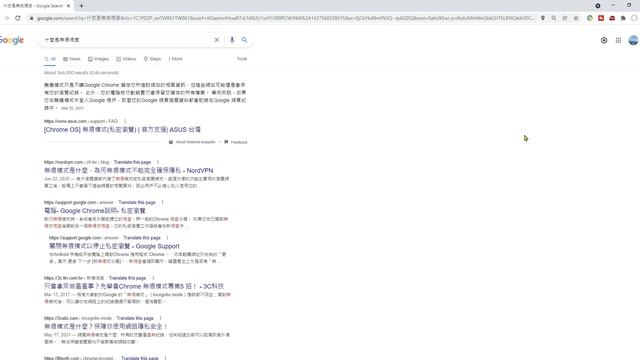Go forward with the browser arrow
640x360 pixels.
click(x=7, y=18)
